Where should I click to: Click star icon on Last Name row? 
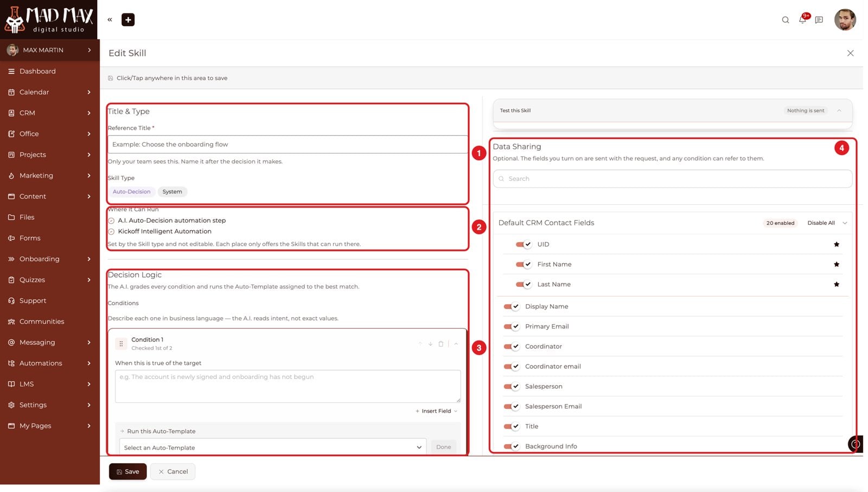tap(836, 285)
